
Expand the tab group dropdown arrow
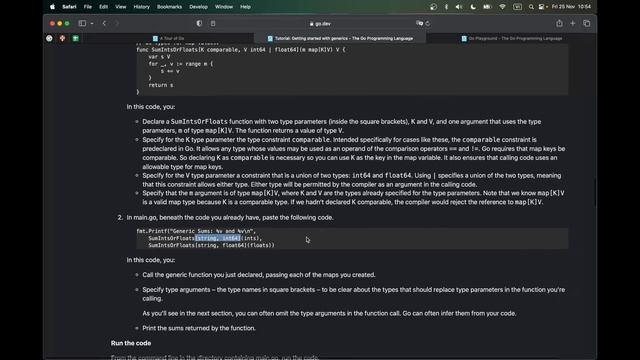tap(92, 23)
